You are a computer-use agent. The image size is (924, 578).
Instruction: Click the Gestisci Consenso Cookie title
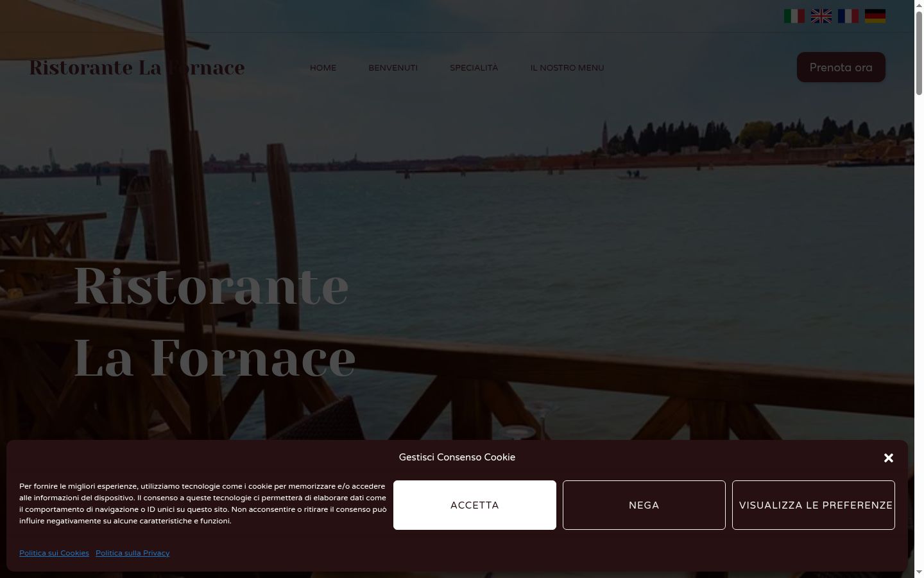[x=457, y=457]
